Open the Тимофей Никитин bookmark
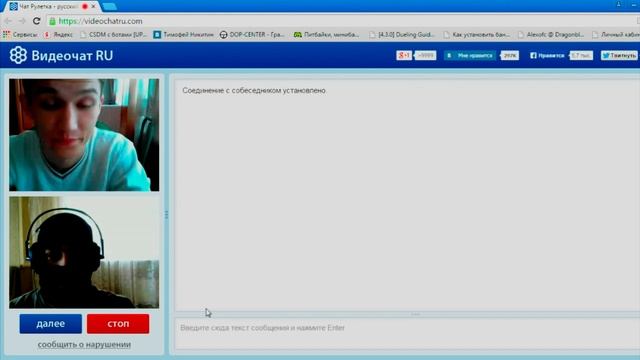 click(183, 35)
